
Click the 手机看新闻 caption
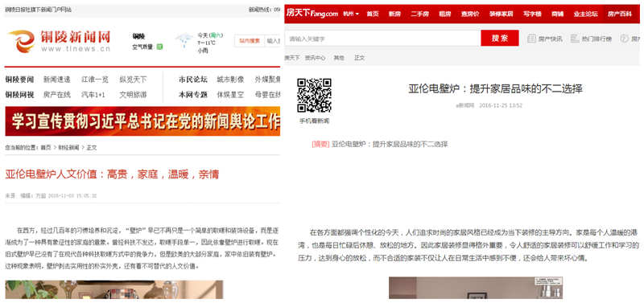coord(314,121)
